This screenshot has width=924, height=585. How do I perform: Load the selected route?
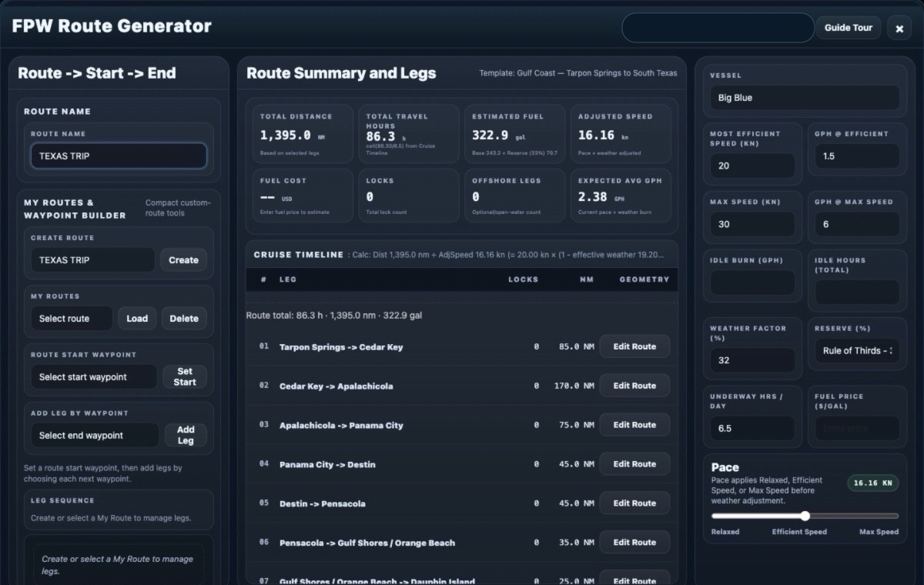137,319
